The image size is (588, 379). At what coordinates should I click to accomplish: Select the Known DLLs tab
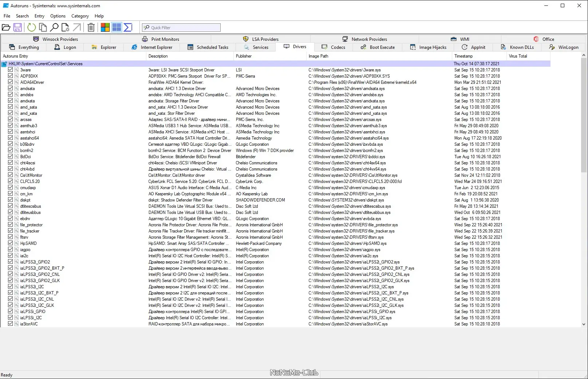(x=517, y=47)
